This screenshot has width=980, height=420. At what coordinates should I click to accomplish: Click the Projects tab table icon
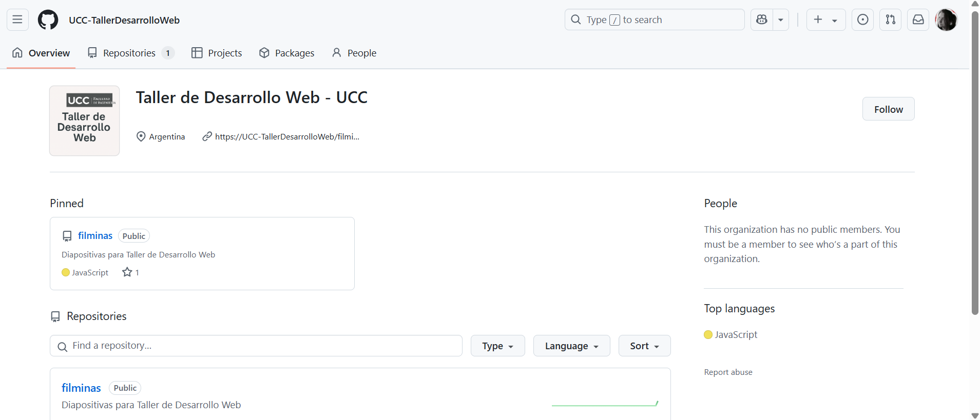(x=197, y=53)
